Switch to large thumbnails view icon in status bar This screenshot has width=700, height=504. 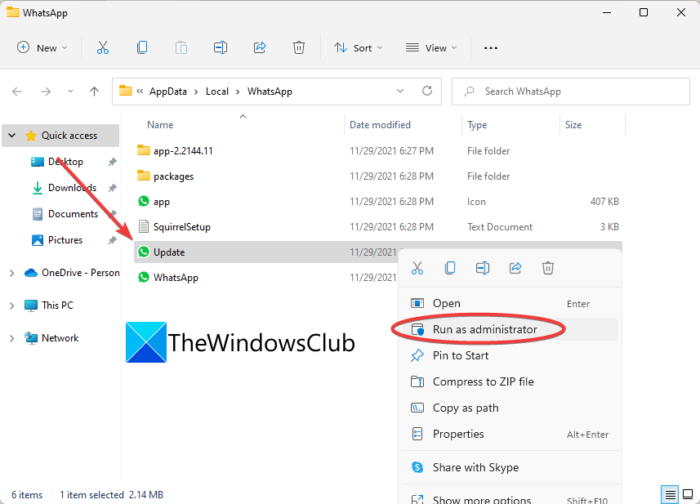pyautogui.click(x=688, y=494)
